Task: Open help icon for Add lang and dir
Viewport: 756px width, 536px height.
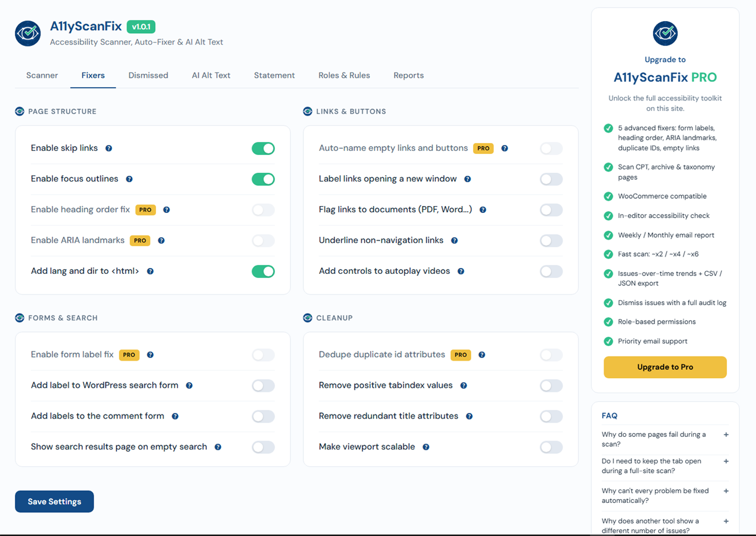Action: click(x=150, y=271)
